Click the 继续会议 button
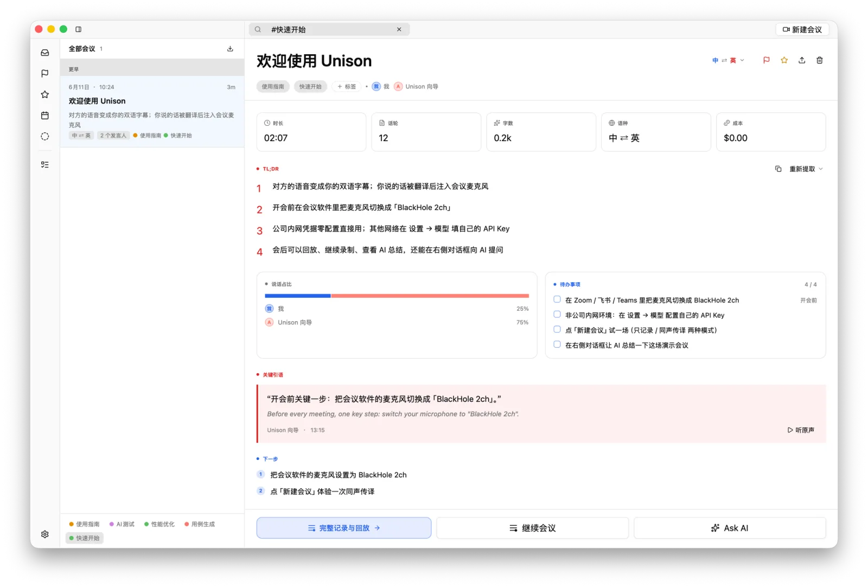This screenshot has width=868, height=588. point(533,528)
